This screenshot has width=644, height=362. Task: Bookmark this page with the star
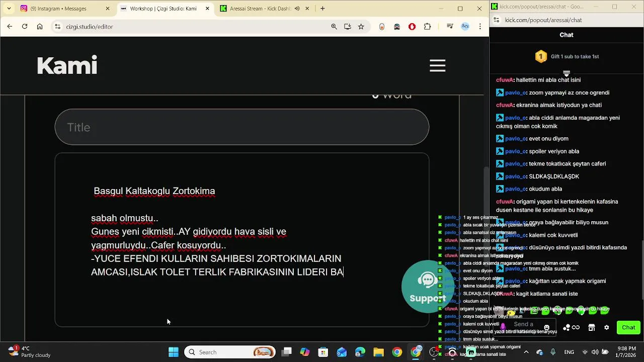tap(361, 27)
